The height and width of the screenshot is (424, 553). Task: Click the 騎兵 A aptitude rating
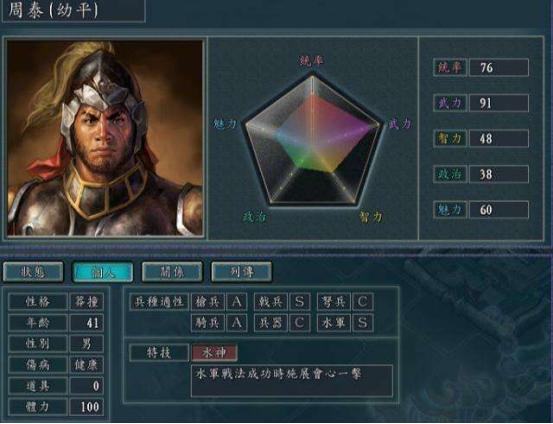point(236,323)
